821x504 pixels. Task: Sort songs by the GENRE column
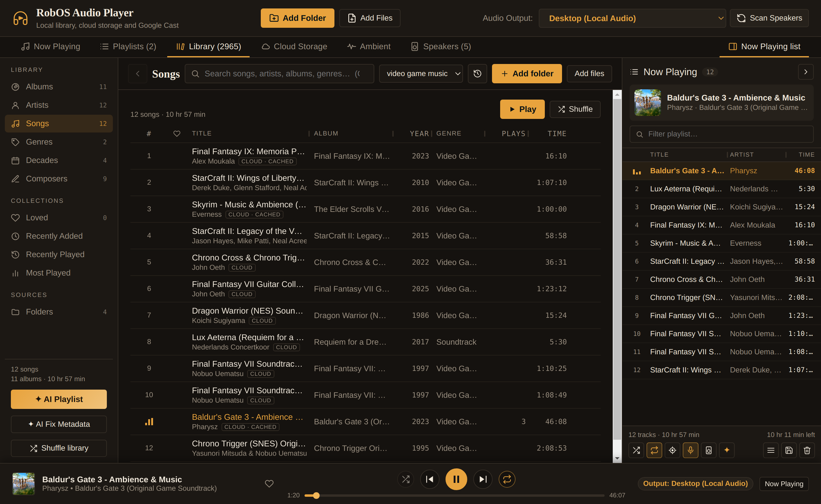point(449,133)
